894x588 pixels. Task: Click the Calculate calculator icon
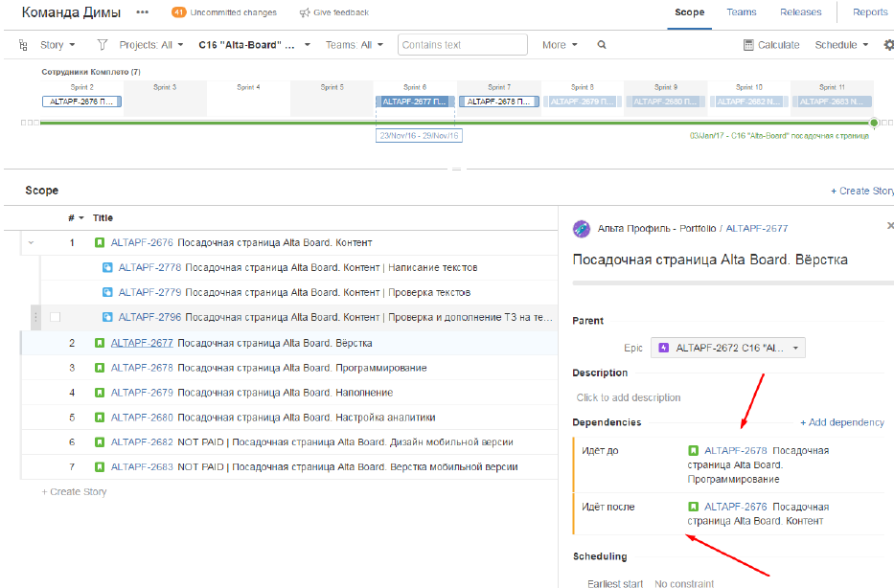click(x=748, y=45)
